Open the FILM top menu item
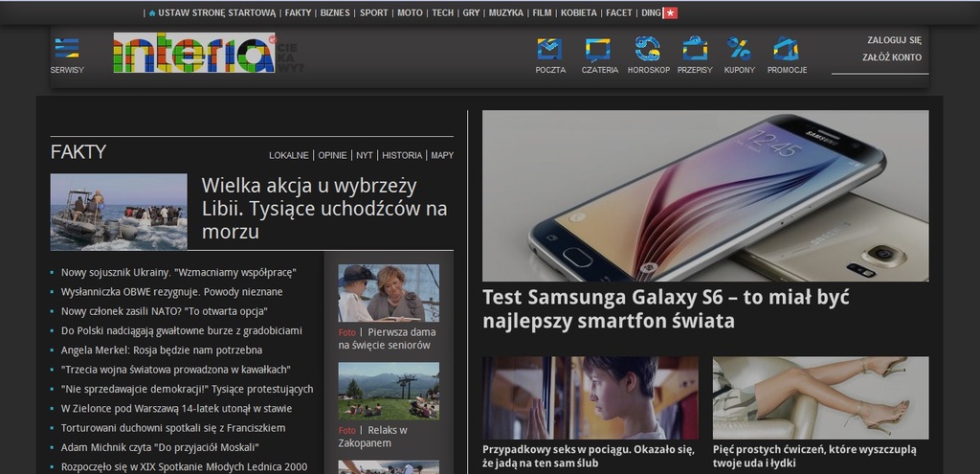Image resolution: width=980 pixels, height=474 pixels. (542, 12)
